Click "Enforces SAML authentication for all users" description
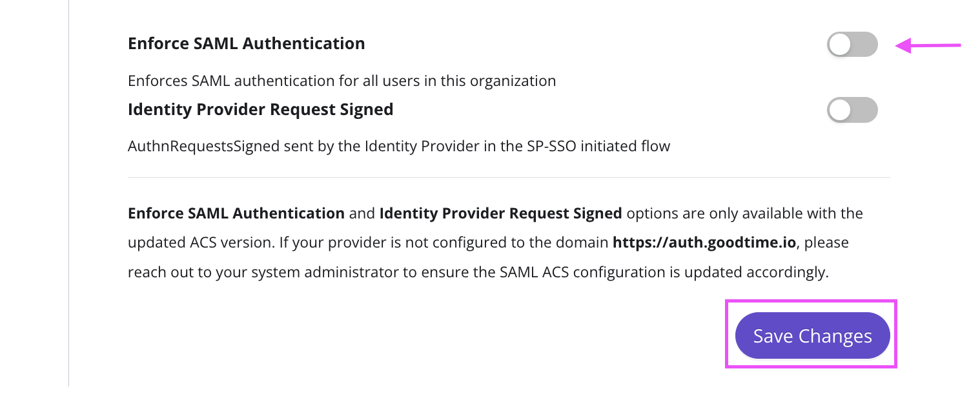The width and height of the screenshot is (980, 393). (x=342, y=81)
